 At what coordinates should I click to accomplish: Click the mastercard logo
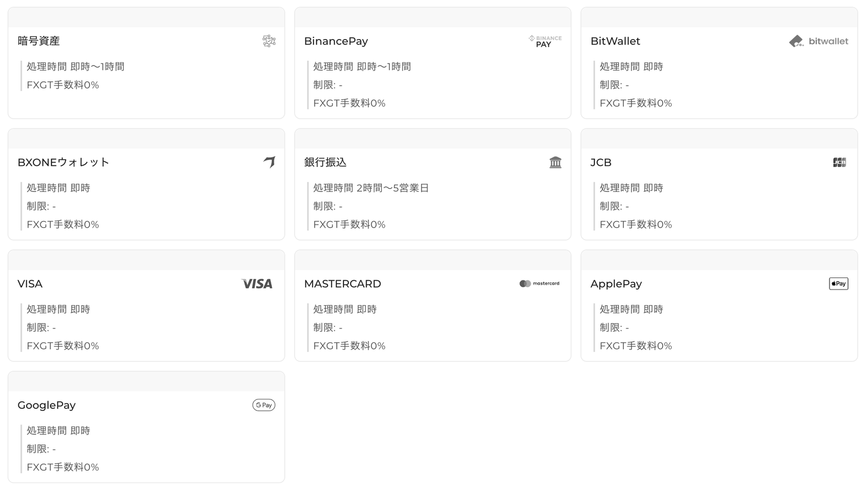coord(540,284)
